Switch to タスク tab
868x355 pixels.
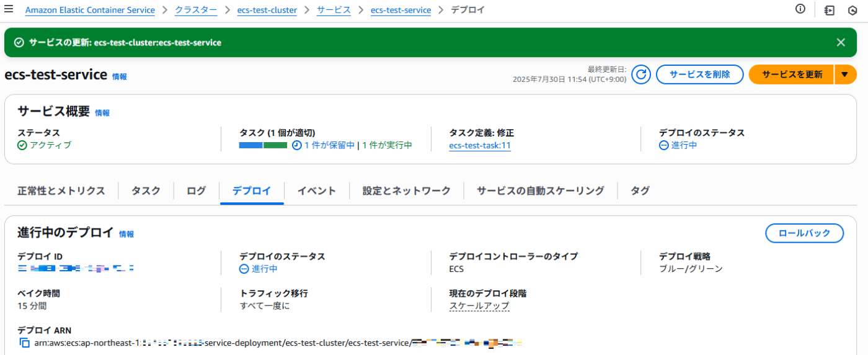146,191
